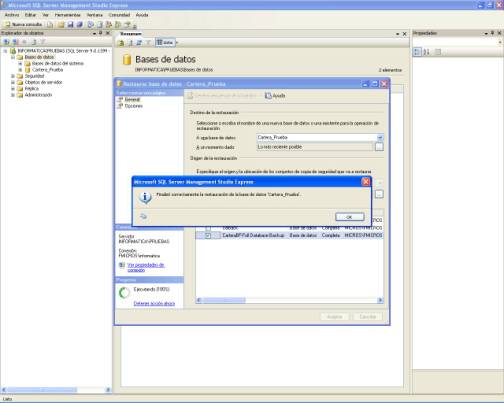Click the Lo más reciente posible field
This screenshot has height=403, width=504.
pyautogui.click(x=315, y=147)
